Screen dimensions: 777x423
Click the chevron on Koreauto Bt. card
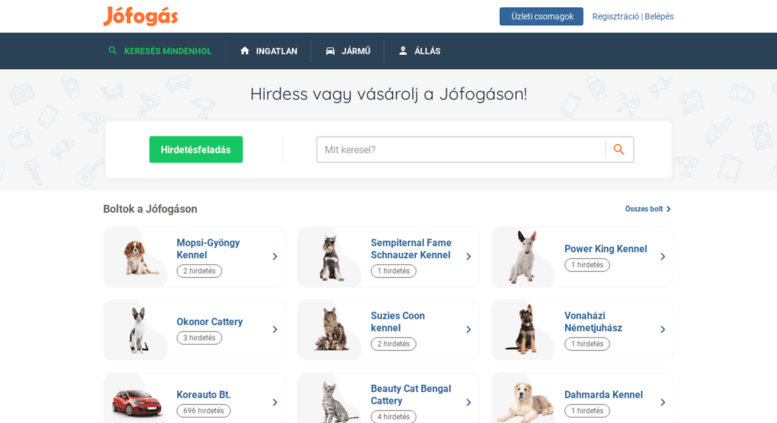pos(275,403)
